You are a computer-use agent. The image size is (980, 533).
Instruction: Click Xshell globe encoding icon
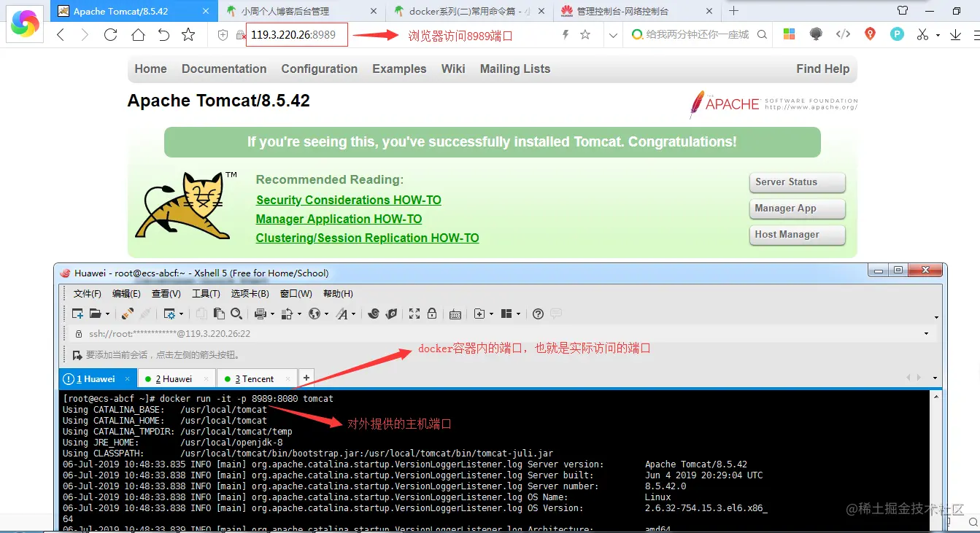coord(315,314)
